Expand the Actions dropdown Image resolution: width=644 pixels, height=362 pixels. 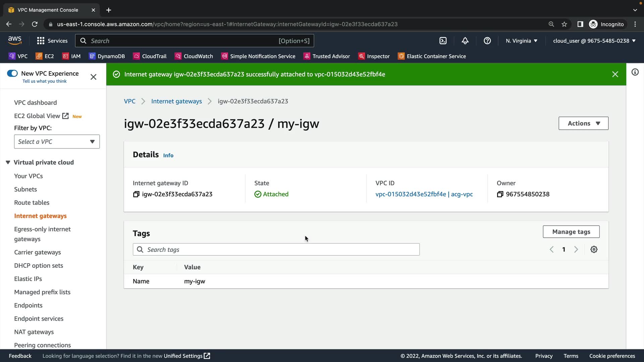(x=583, y=123)
